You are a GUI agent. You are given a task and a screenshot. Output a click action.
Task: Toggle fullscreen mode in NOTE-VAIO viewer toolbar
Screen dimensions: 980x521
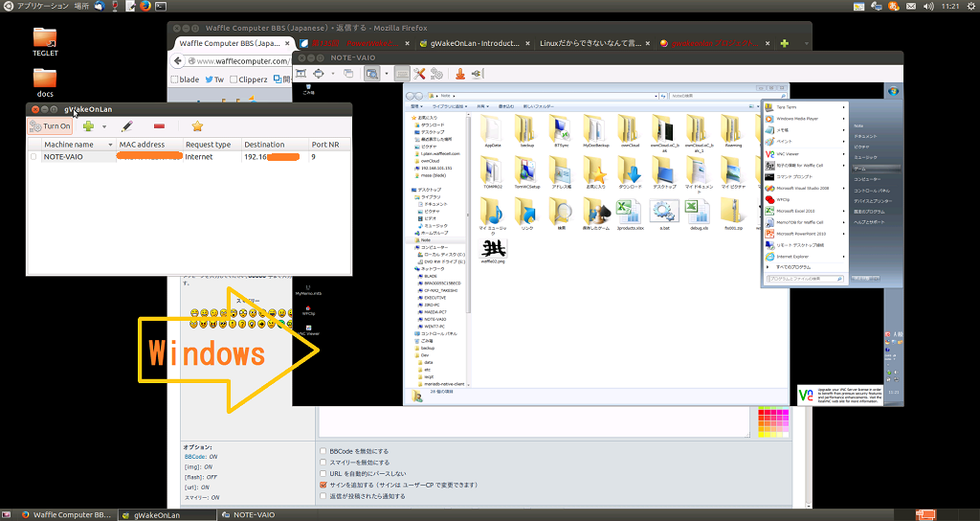coord(319,74)
